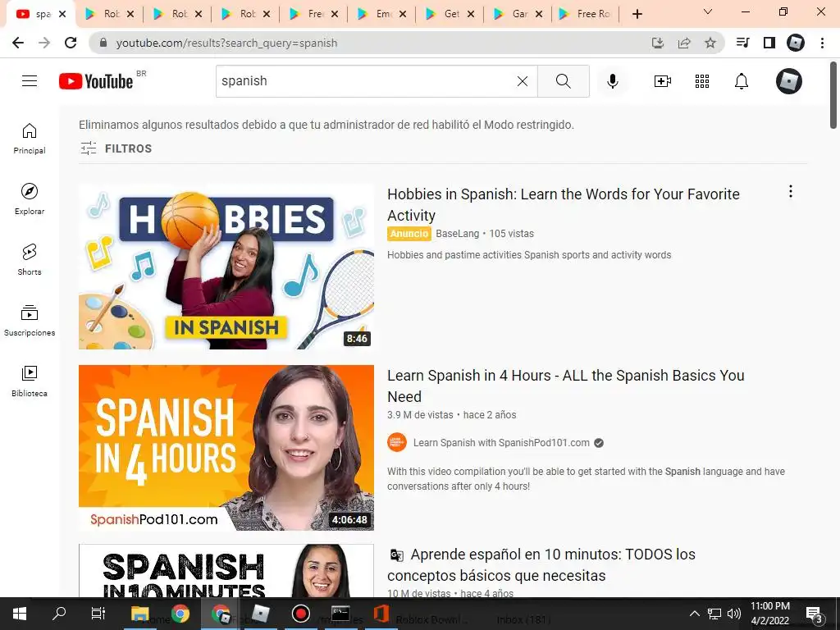Screen dimensions: 840x630
Task: Open the Spanish in 4 Hours thumbnail
Action: (226, 448)
